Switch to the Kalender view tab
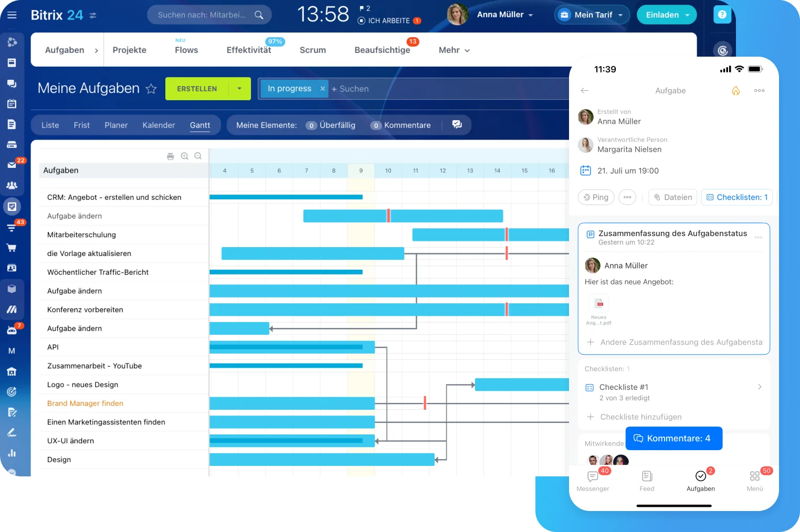This screenshot has width=800, height=532. [159, 125]
